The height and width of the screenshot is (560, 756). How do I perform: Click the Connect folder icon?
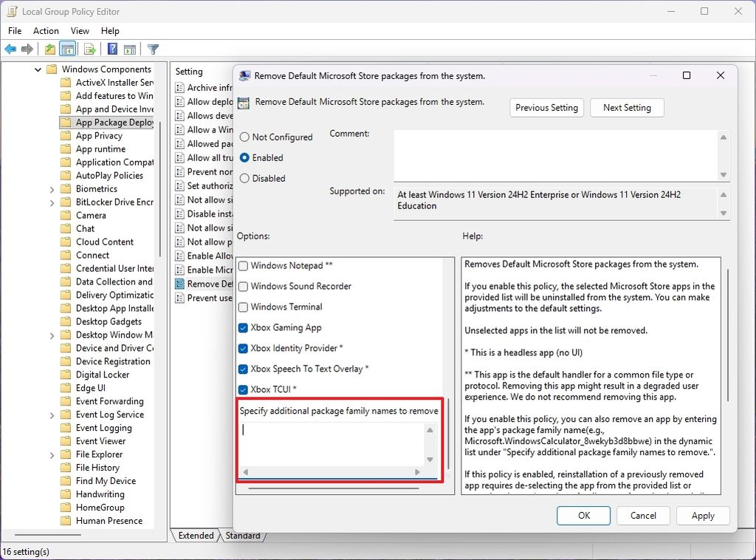65,255
